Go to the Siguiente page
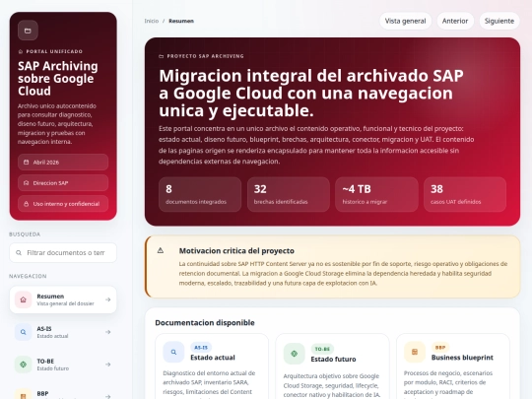 pos(499,21)
